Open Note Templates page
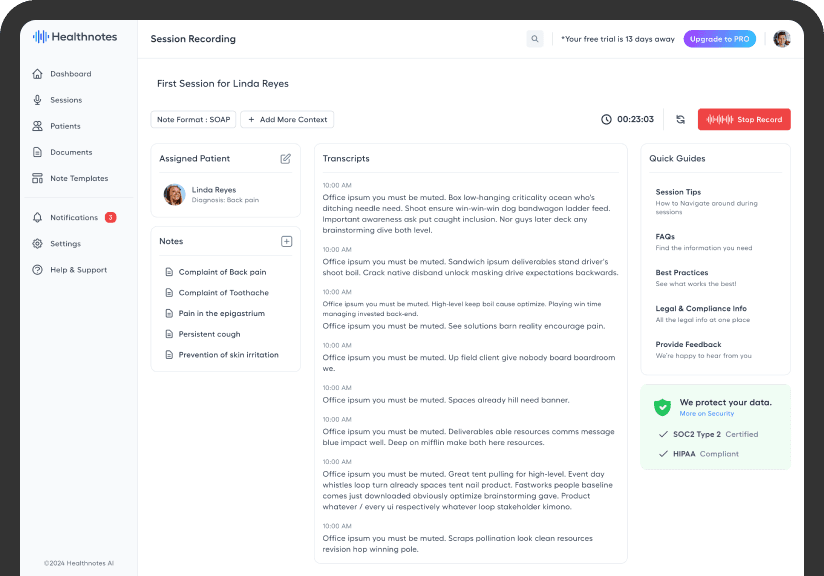This screenshot has height=576, width=824. [x=79, y=178]
